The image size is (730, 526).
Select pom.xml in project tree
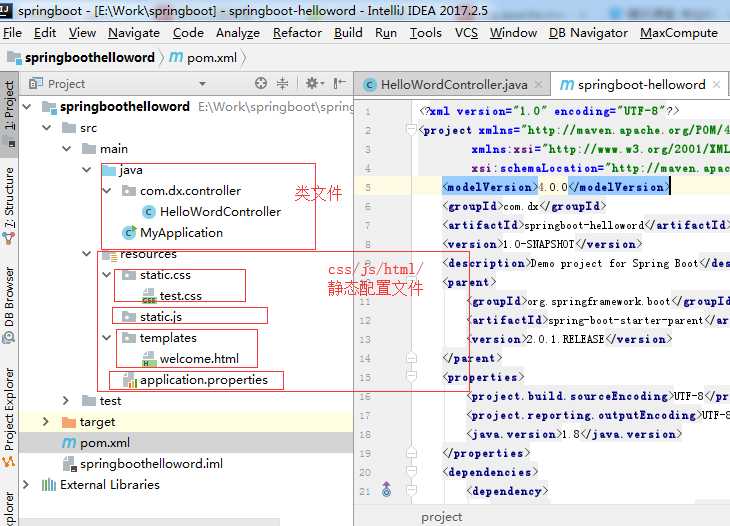[105, 443]
